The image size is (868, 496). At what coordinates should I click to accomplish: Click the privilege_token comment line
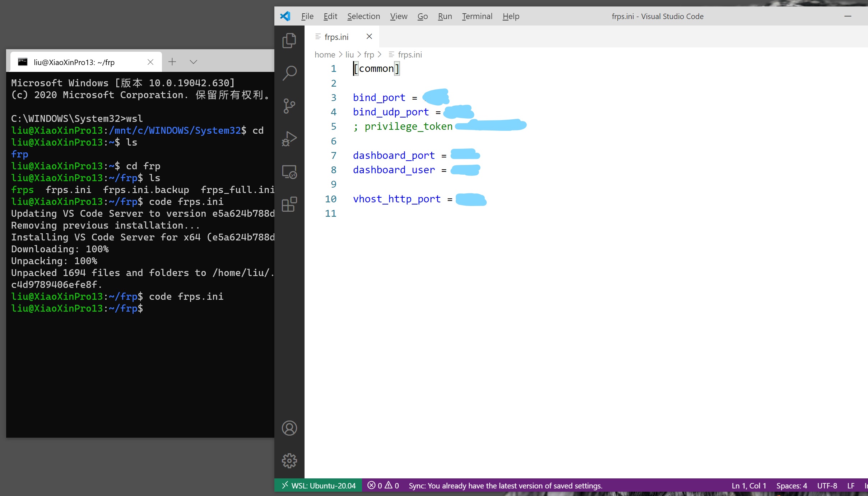pyautogui.click(x=403, y=126)
